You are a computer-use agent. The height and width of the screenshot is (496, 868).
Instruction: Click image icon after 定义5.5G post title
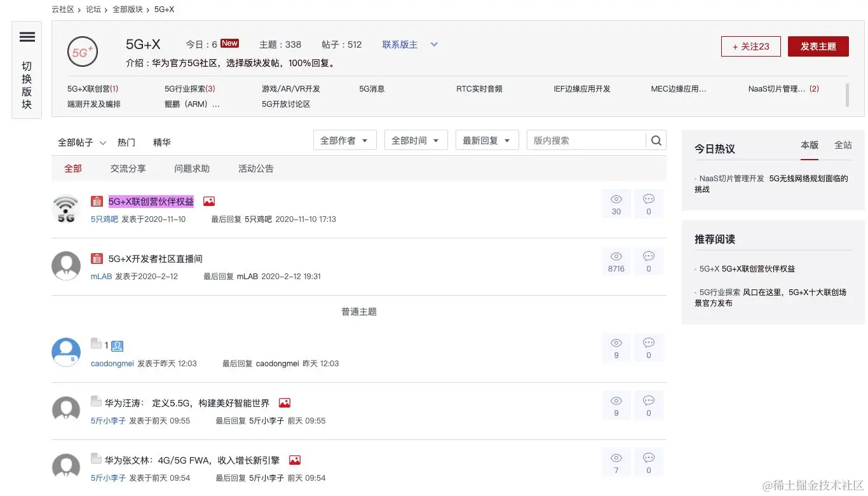[285, 403]
